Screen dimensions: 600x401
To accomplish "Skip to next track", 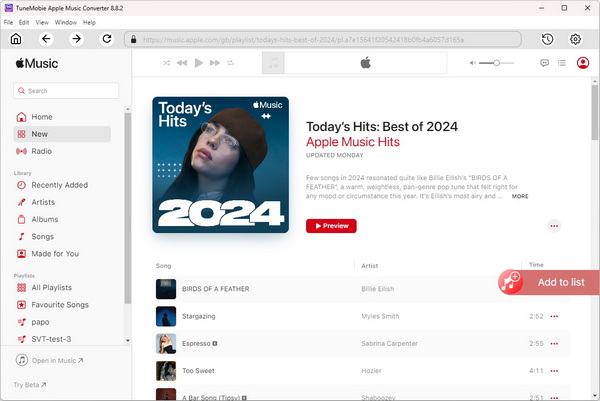I will (x=215, y=63).
